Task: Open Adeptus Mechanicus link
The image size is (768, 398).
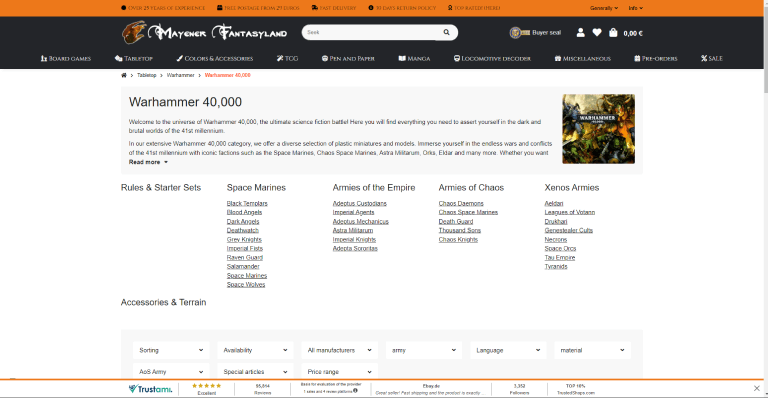Action: click(360, 221)
